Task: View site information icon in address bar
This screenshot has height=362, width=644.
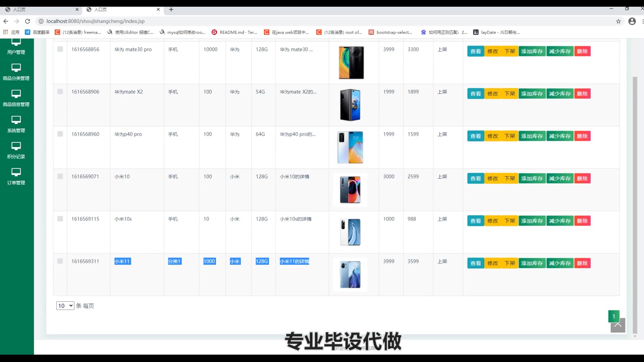Action: (41, 21)
